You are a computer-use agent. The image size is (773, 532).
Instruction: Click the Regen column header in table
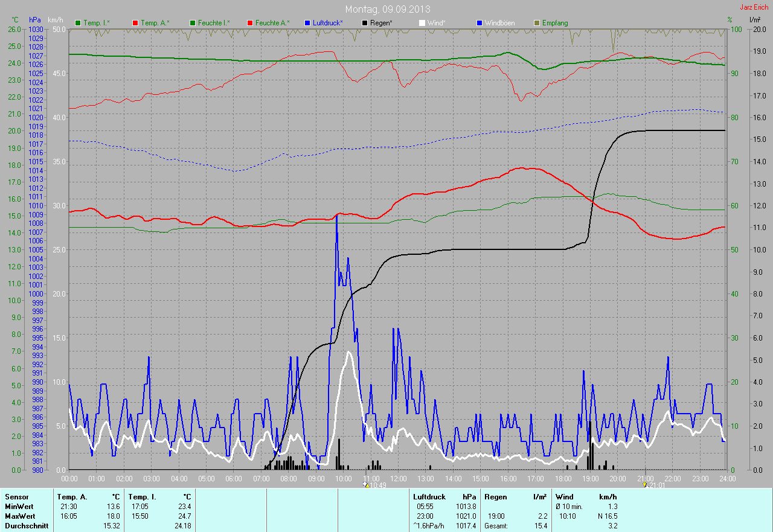point(496,497)
